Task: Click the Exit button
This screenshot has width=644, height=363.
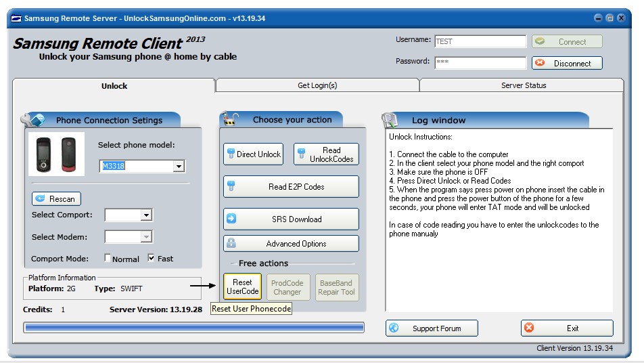Action: [x=567, y=328]
